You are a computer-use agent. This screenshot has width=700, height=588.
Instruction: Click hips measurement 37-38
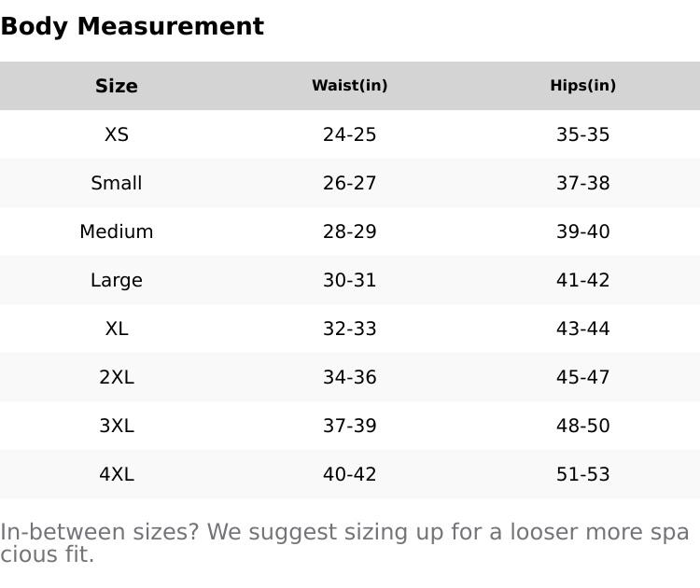pyautogui.click(x=583, y=183)
